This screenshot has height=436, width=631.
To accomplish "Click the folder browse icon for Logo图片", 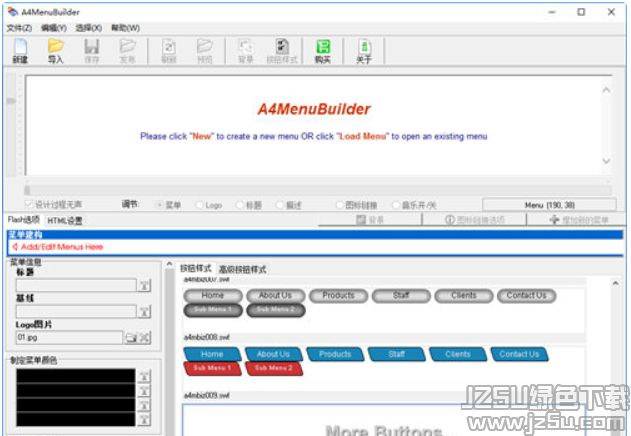I will point(131,337).
